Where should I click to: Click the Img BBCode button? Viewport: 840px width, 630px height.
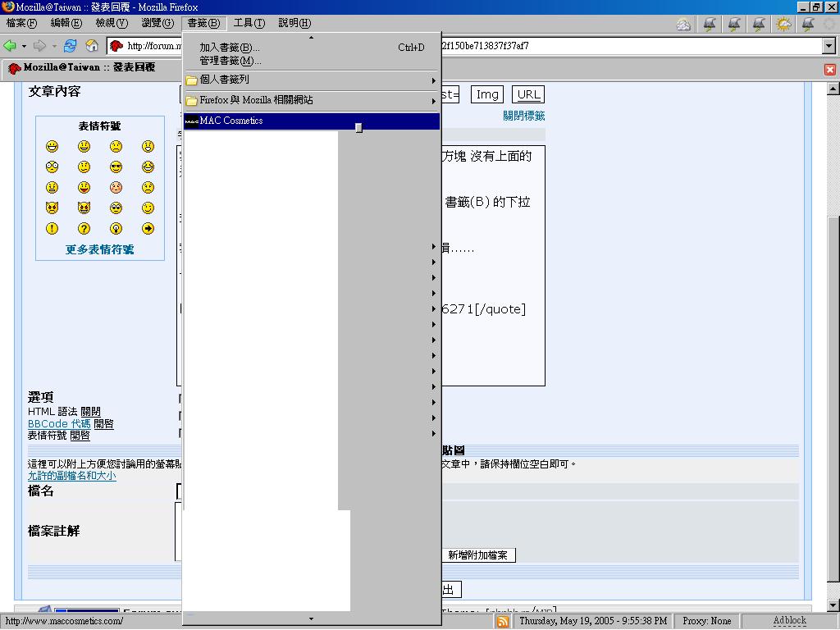tap(487, 95)
